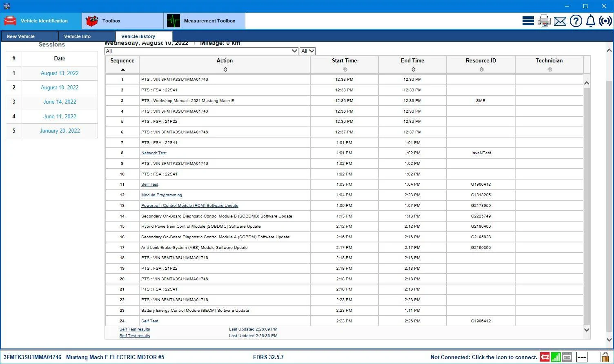
Task: Click the 'Secondary On-Board Diagnostic Control Module A (SOBDM)' row
Action: [344, 237]
